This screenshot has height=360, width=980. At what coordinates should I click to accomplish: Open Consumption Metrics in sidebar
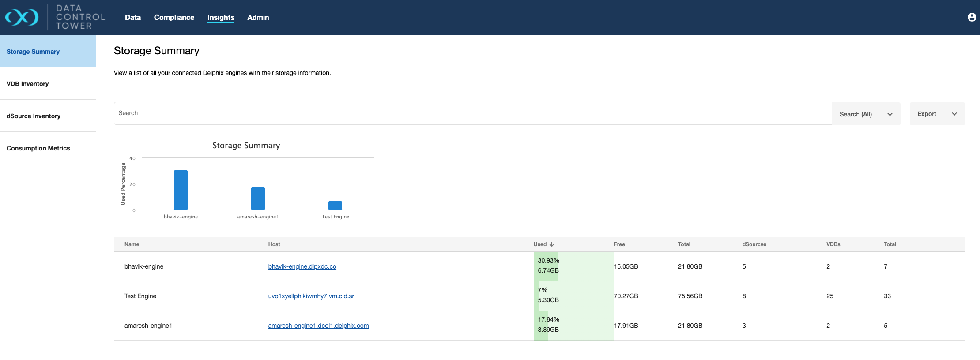[x=38, y=148]
